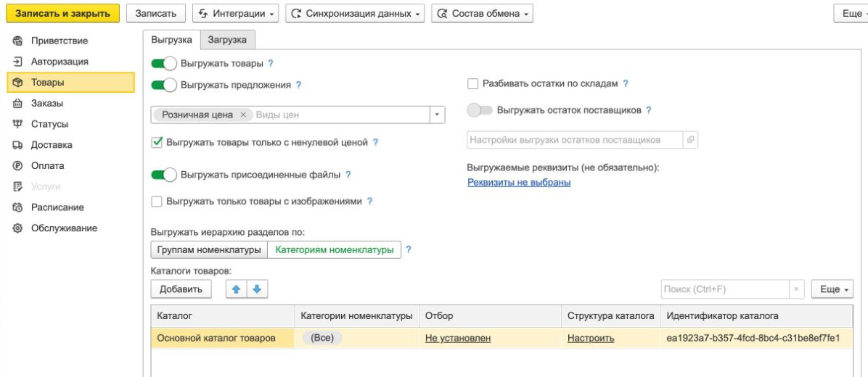The width and height of the screenshot is (868, 377).
Task: Remove the Розничная цена tag
Action: click(x=242, y=115)
